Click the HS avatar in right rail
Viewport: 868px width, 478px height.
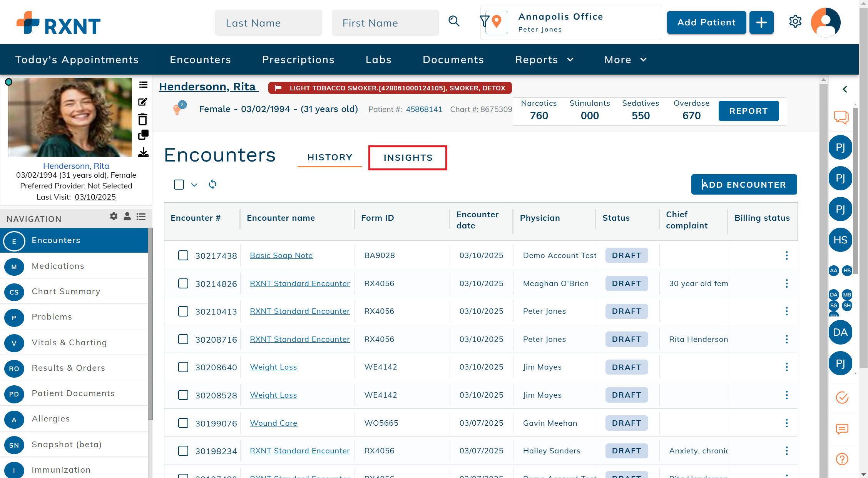(x=840, y=240)
